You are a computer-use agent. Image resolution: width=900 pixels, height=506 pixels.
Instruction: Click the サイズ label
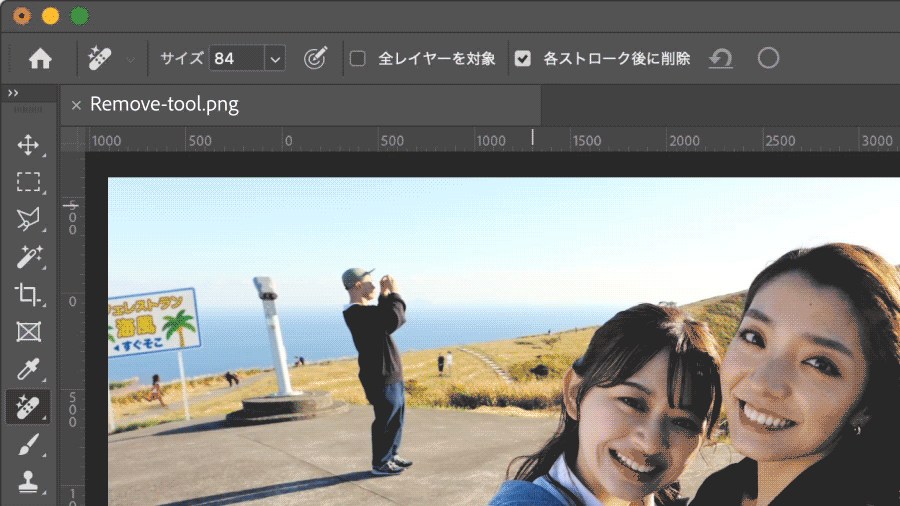pos(182,59)
